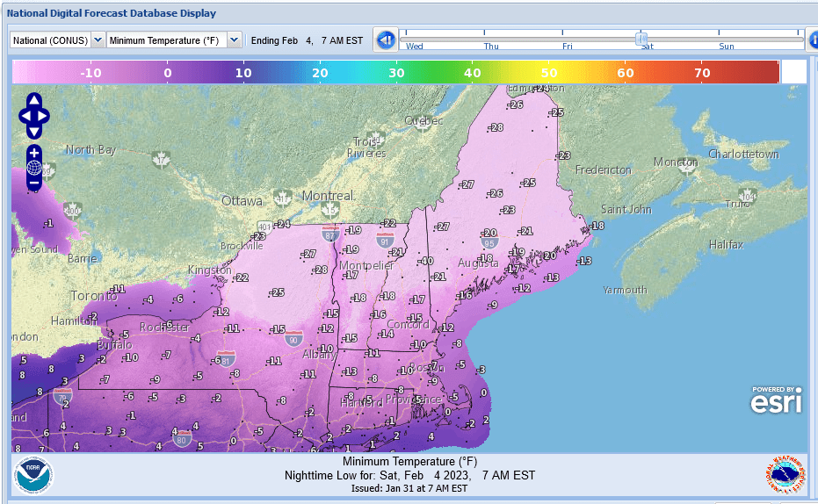Viewport: 818px width, 504px height.
Task: Click the time slider handle near Sat
Action: pyautogui.click(x=642, y=38)
